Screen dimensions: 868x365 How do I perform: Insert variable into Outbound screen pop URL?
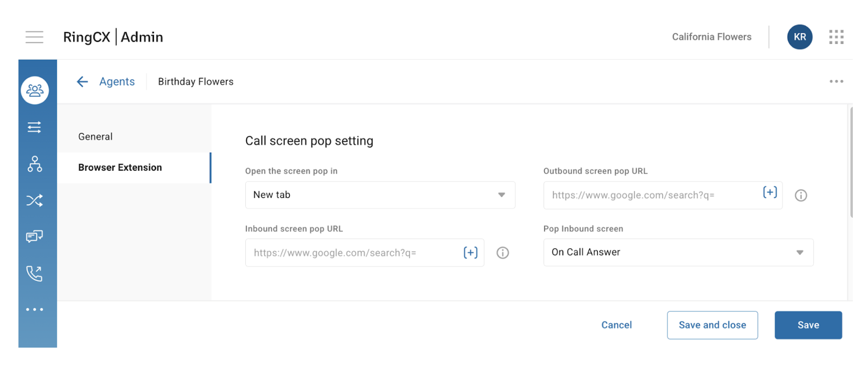770,192
